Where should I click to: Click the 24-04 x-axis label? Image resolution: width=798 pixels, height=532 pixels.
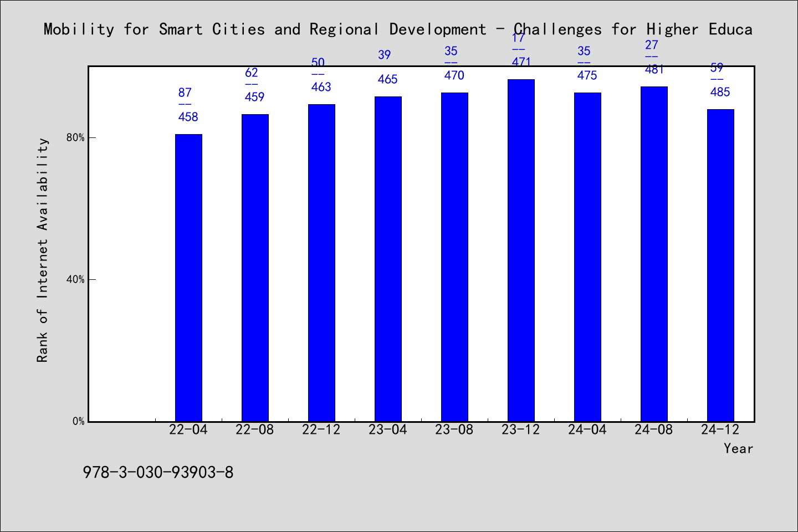pos(587,429)
